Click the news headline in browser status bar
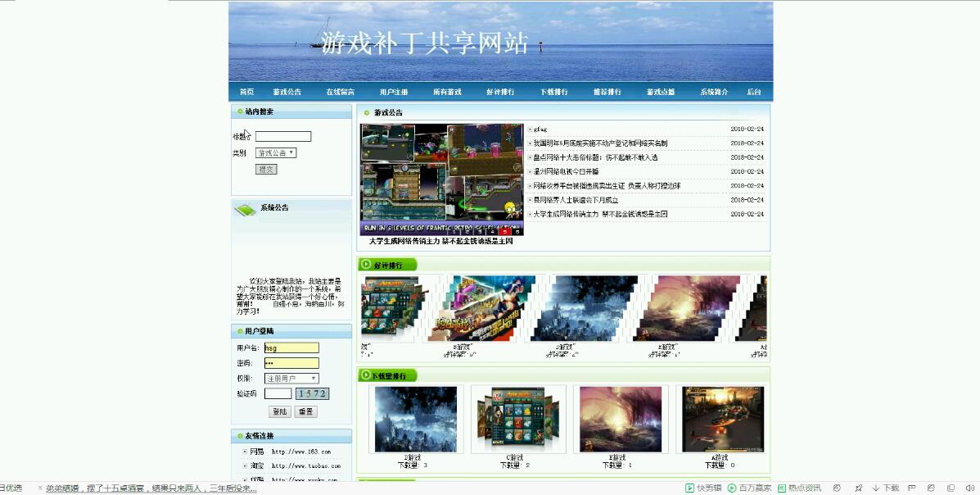The image size is (980, 495). point(151,488)
